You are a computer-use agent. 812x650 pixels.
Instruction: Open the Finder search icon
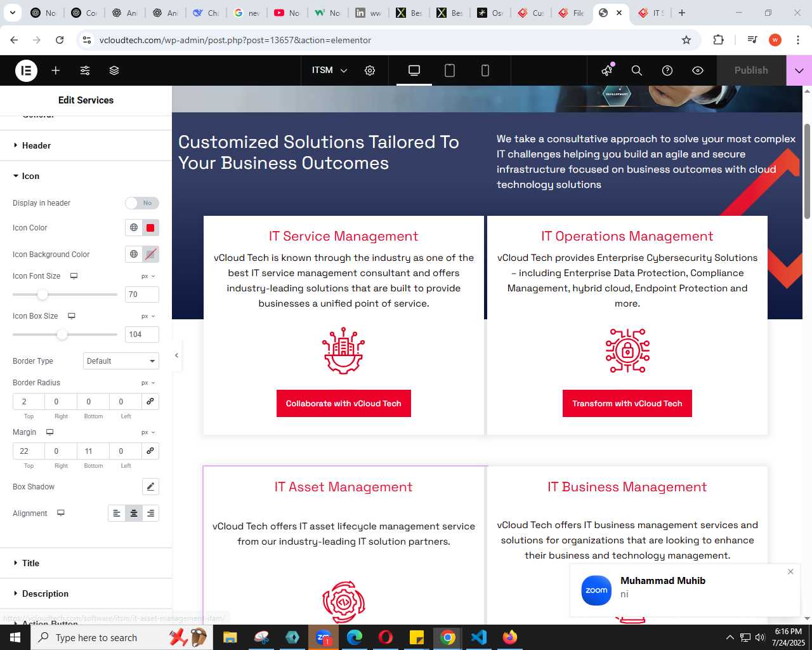point(637,70)
